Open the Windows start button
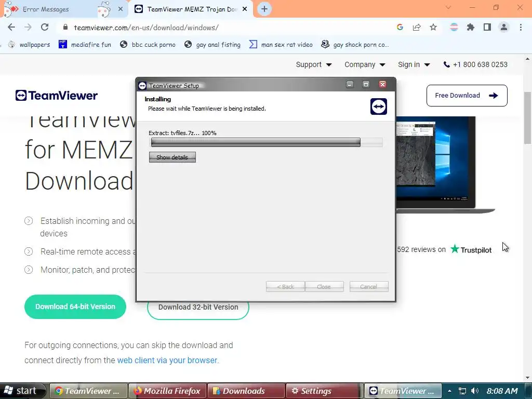Screen dimensions: 532x399 click(22, 391)
